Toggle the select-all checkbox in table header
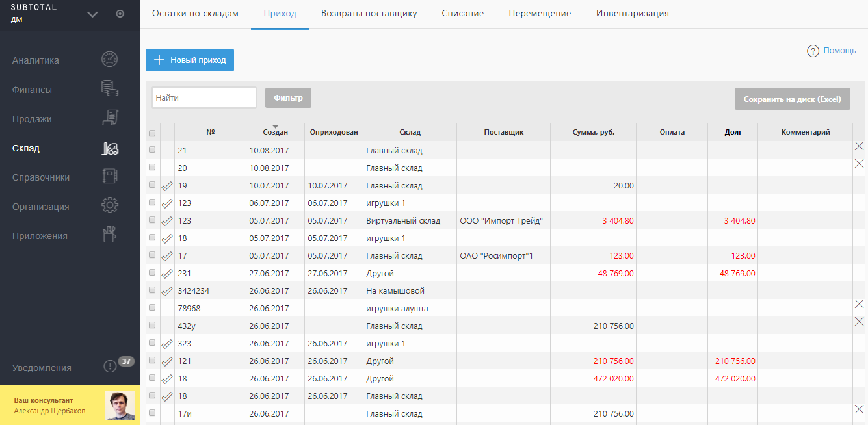Image resolution: width=868 pixels, height=425 pixels. pos(152,133)
